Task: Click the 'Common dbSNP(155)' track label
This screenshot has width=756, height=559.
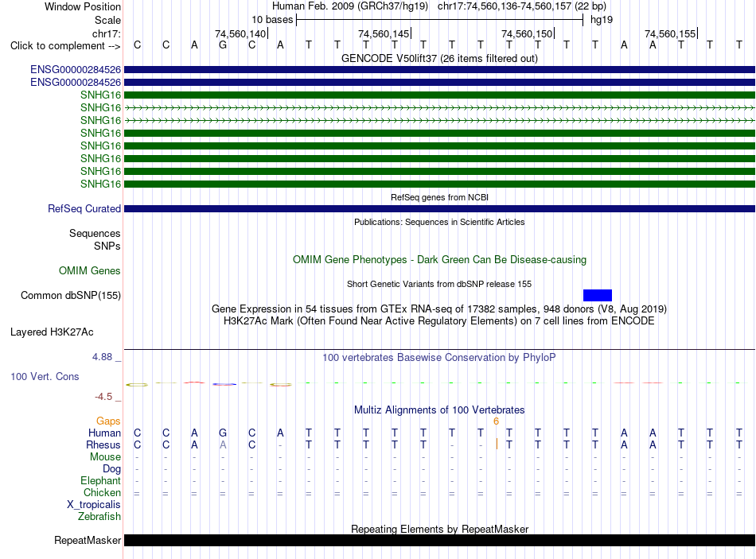Action: point(70,295)
